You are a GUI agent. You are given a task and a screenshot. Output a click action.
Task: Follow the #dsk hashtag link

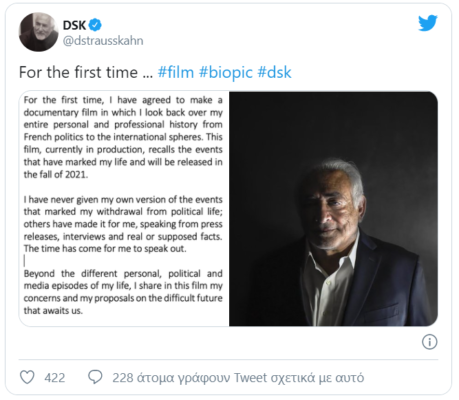(x=274, y=72)
